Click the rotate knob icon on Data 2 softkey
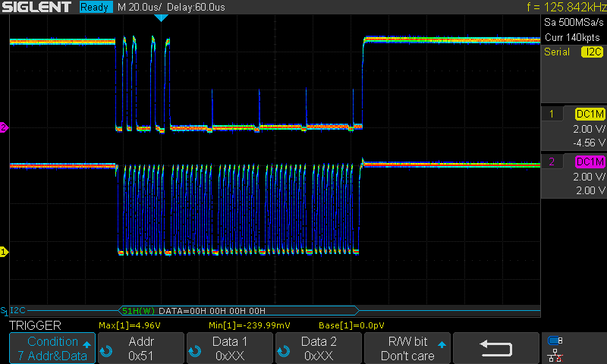Screen dimensions: 607x364 pos(283,351)
